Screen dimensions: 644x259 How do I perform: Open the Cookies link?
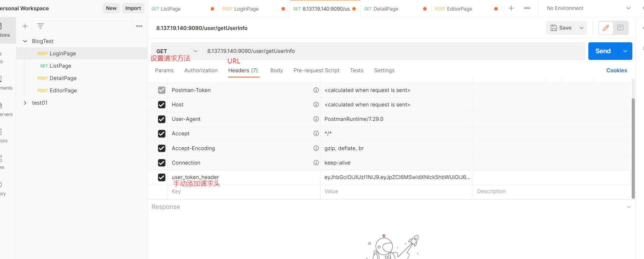point(617,70)
